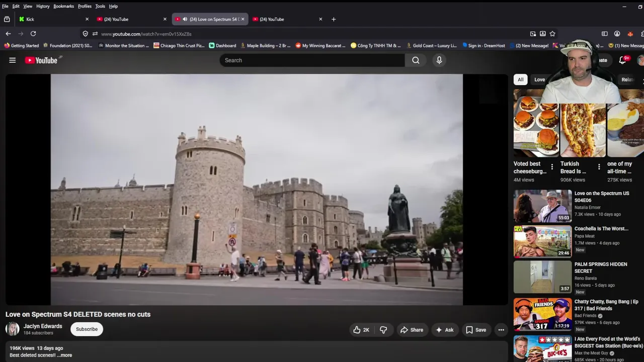
Task: Share the video
Action: tap(412, 330)
